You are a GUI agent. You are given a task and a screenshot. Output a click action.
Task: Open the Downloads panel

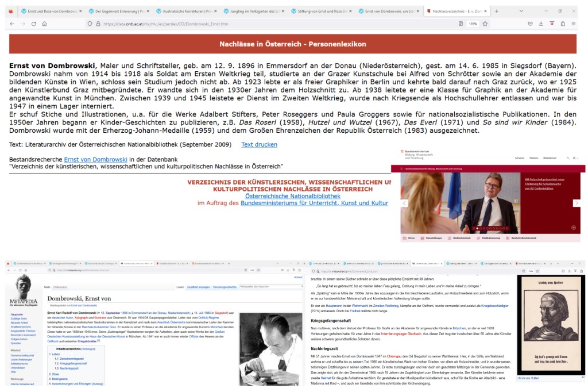pos(541,24)
